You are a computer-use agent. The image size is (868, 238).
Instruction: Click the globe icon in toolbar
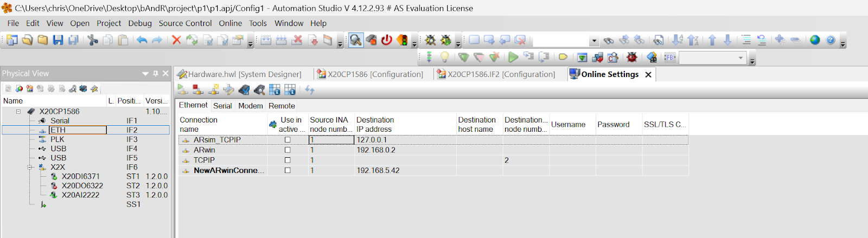(x=815, y=40)
